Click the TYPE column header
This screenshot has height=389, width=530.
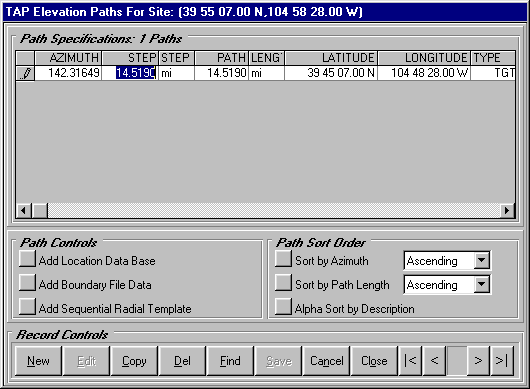tap(493, 58)
